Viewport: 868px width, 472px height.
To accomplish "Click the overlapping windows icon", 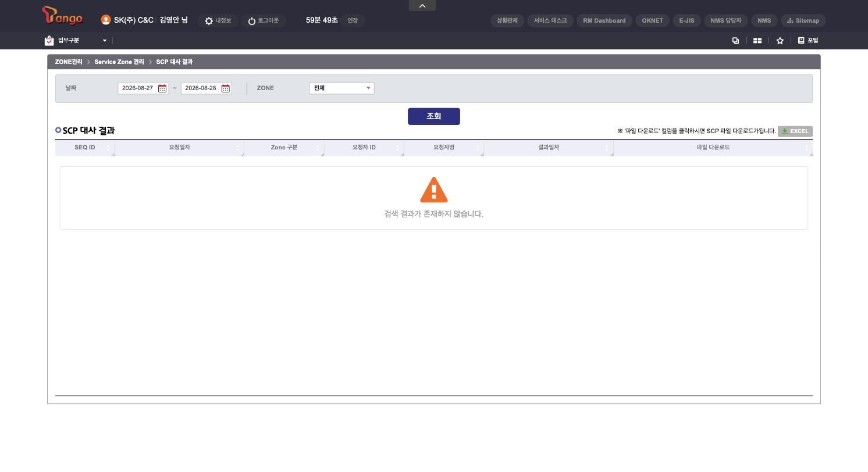I will pos(735,41).
